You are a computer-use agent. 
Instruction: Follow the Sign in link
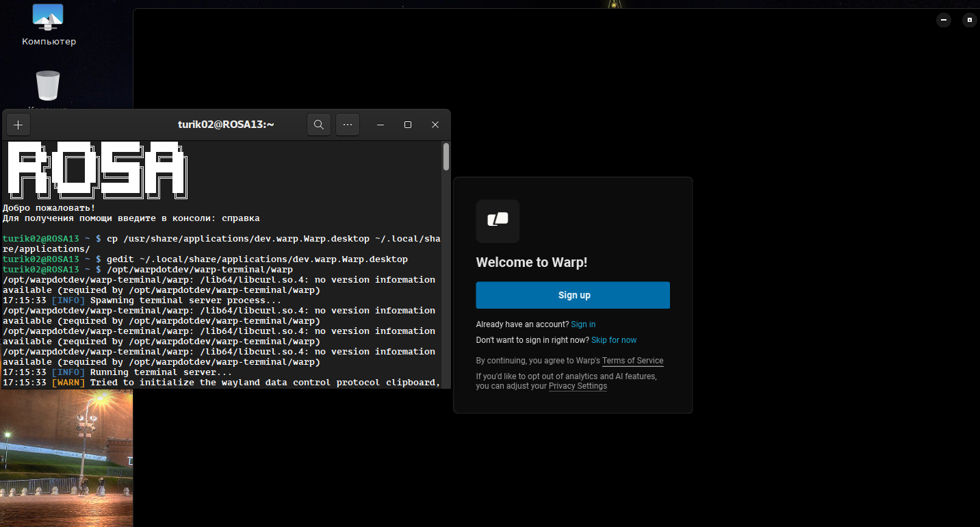coord(583,324)
